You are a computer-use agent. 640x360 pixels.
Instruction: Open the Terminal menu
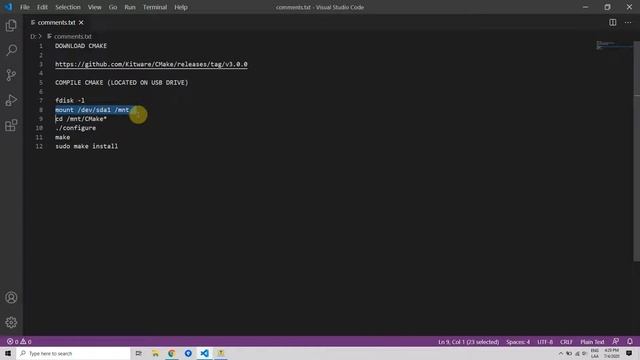[x=155, y=7]
